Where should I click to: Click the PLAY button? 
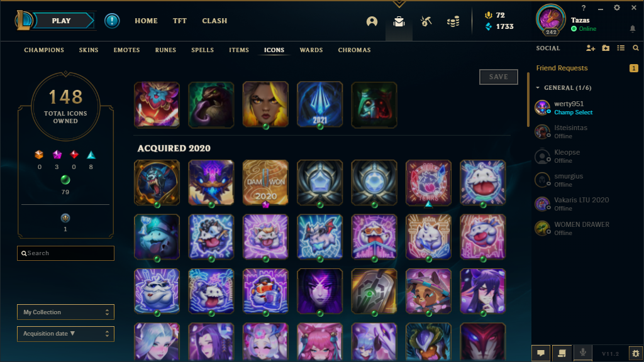(x=62, y=21)
